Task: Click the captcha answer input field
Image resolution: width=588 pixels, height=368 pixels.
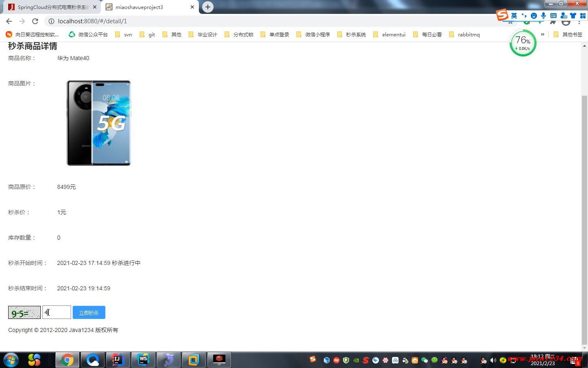Action: point(57,312)
